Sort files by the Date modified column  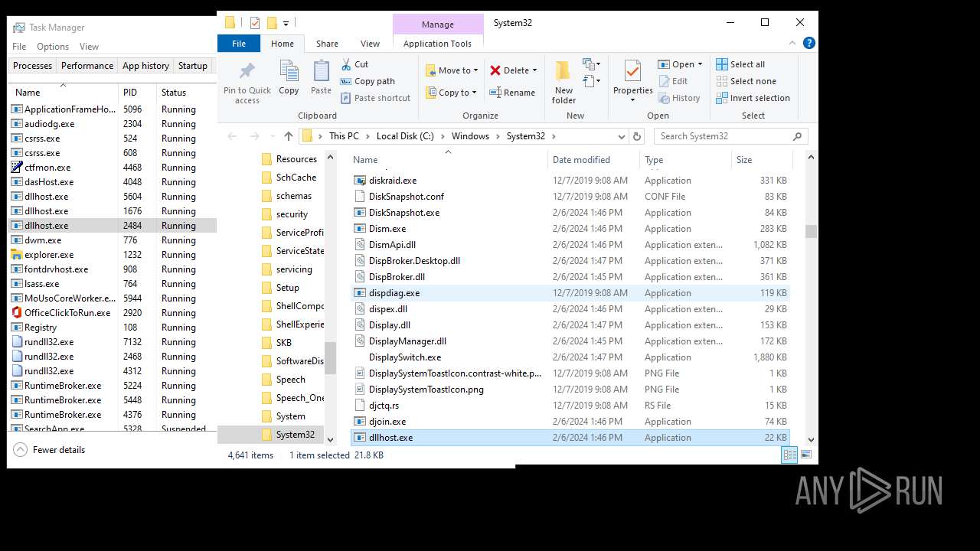[x=593, y=160]
